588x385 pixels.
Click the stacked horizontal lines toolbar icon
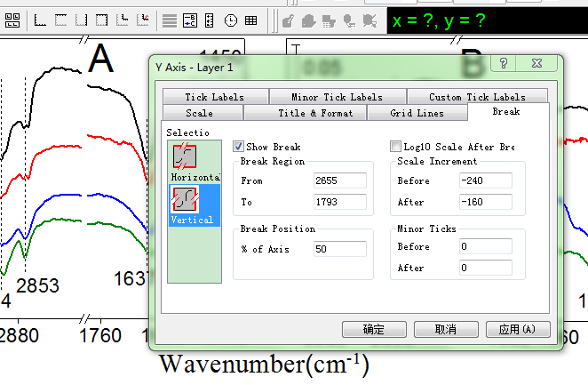click(x=169, y=20)
